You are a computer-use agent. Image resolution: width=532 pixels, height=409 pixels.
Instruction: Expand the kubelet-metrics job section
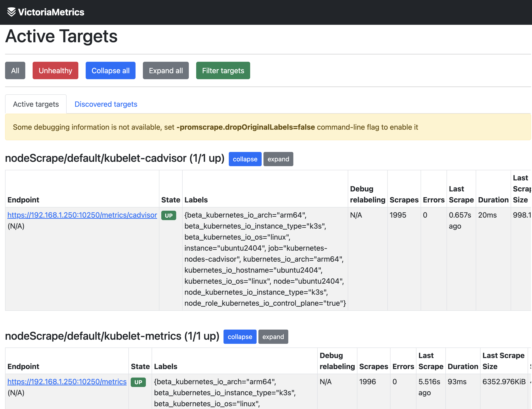click(x=273, y=337)
